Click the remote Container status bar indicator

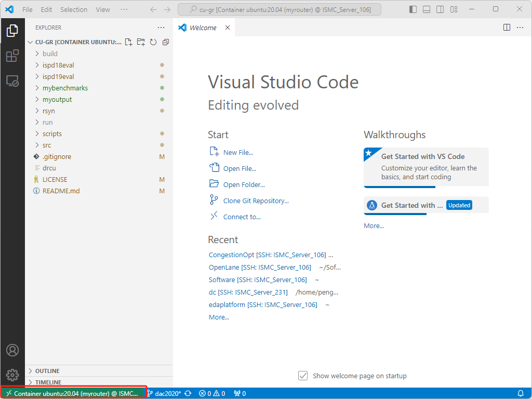point(73,394)
